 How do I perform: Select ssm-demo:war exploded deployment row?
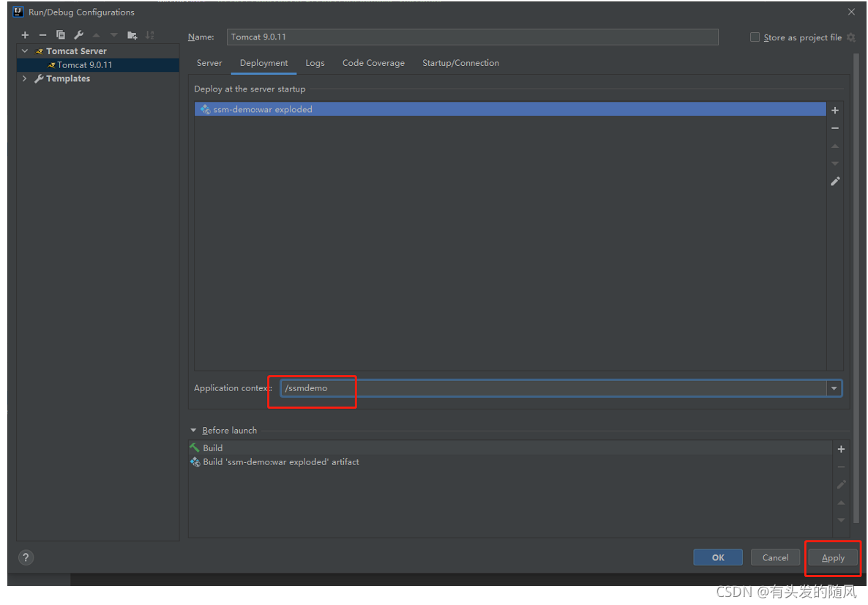point(510,109)
